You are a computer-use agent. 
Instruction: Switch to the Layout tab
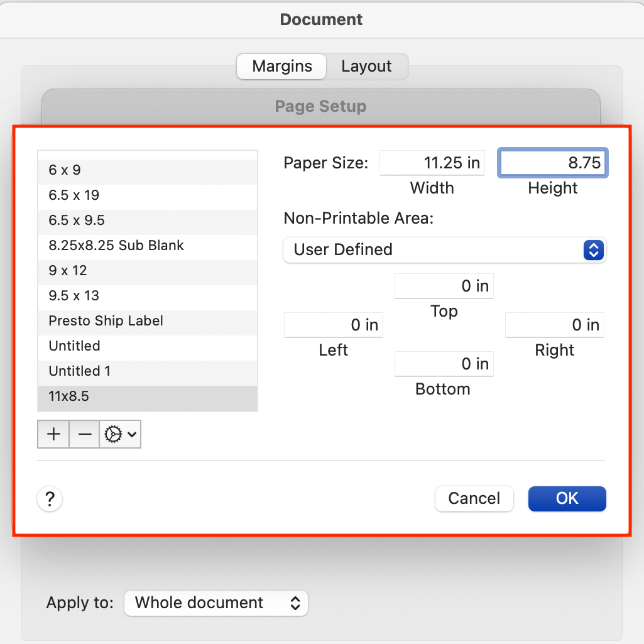point(366,66)
